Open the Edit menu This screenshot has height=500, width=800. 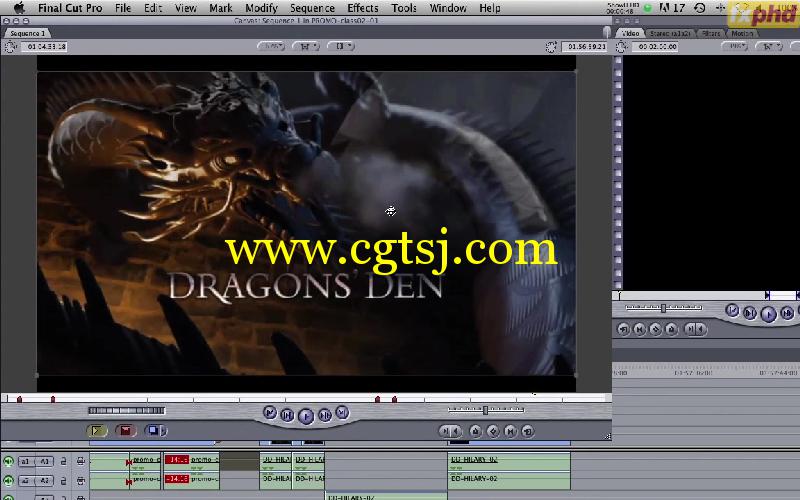point(153,8)
